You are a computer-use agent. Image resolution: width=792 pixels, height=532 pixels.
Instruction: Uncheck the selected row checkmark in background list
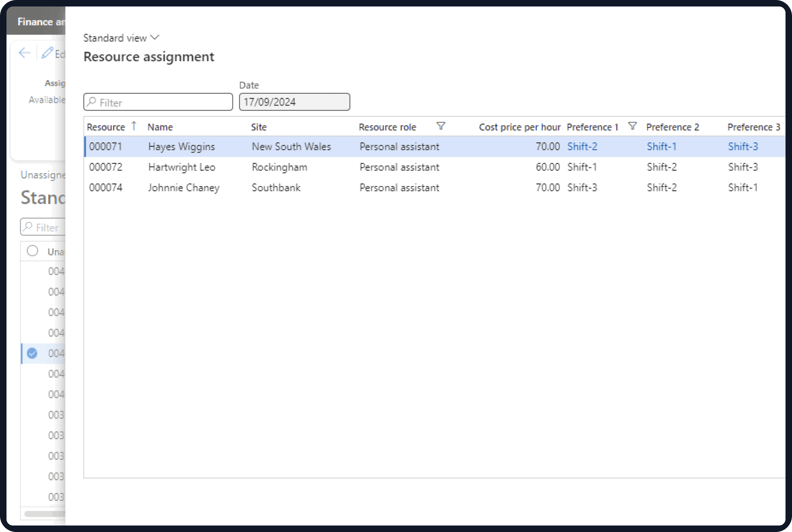[32, 353]
